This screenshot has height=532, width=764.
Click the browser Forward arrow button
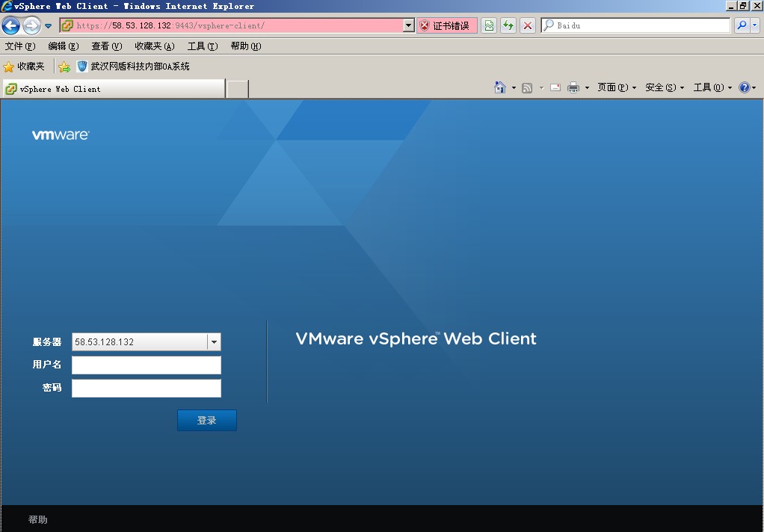point(31,25)
